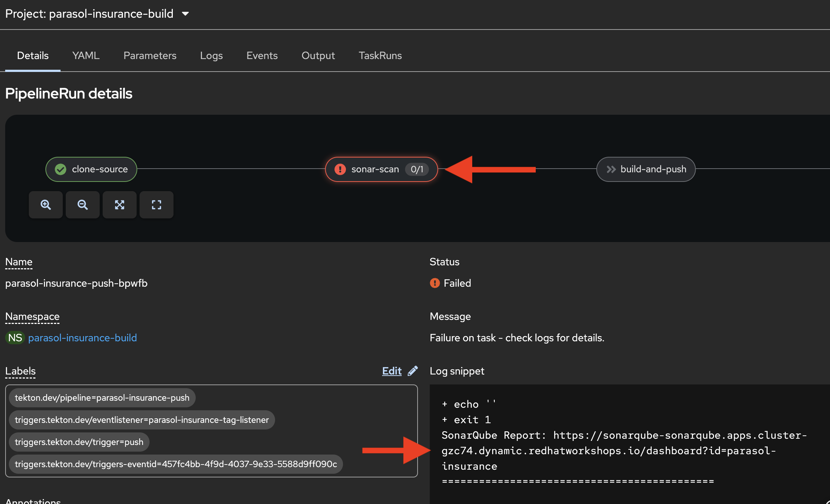Click the triggers.tekton.dev/trigger=push label chip
Screen dimensions: 830x504
pos(79,442)
